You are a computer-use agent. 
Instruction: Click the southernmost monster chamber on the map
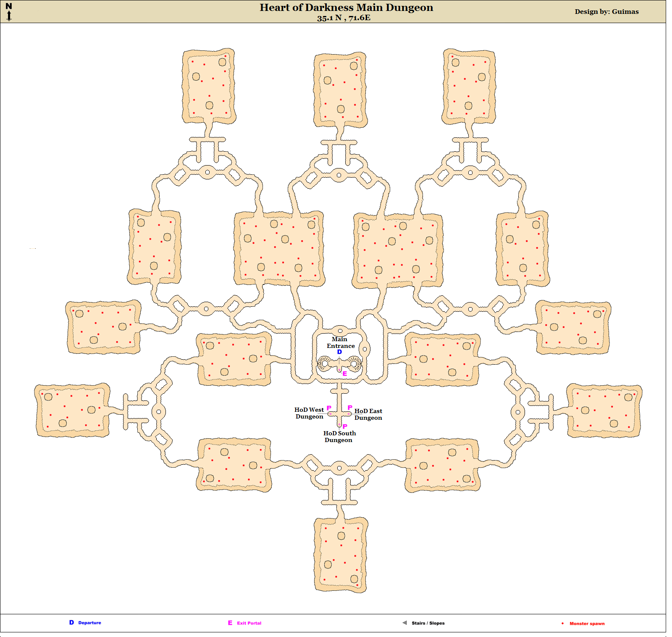341,555
